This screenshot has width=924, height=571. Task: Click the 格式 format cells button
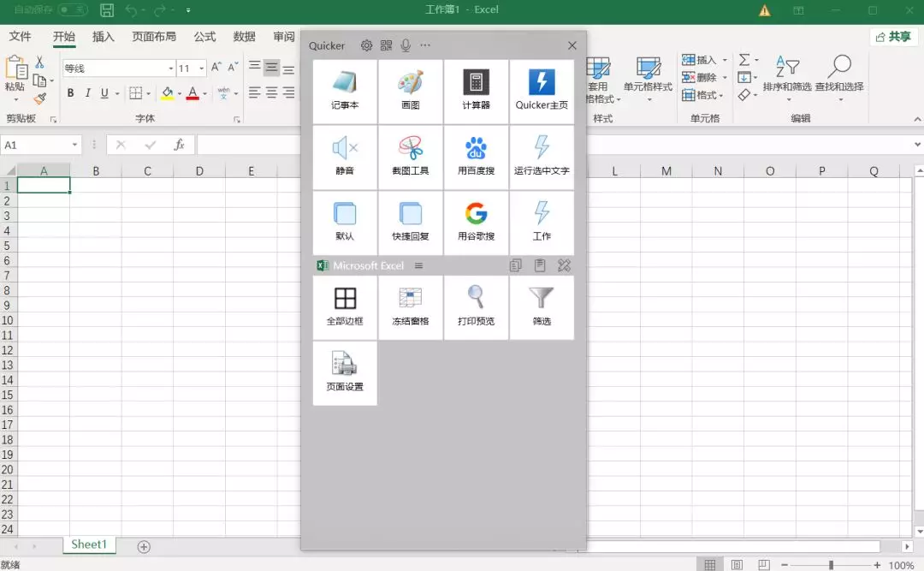[700, 95]
